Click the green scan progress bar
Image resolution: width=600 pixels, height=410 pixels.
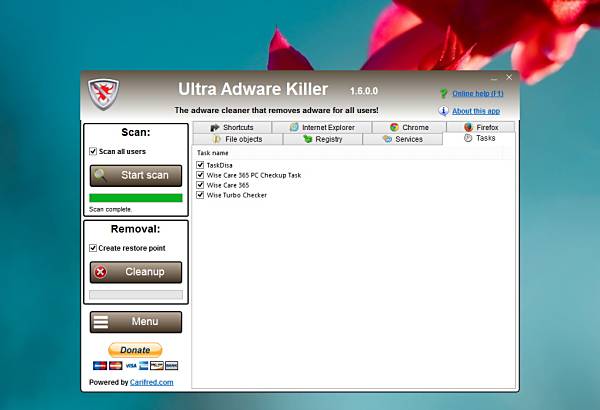point(136,198)
